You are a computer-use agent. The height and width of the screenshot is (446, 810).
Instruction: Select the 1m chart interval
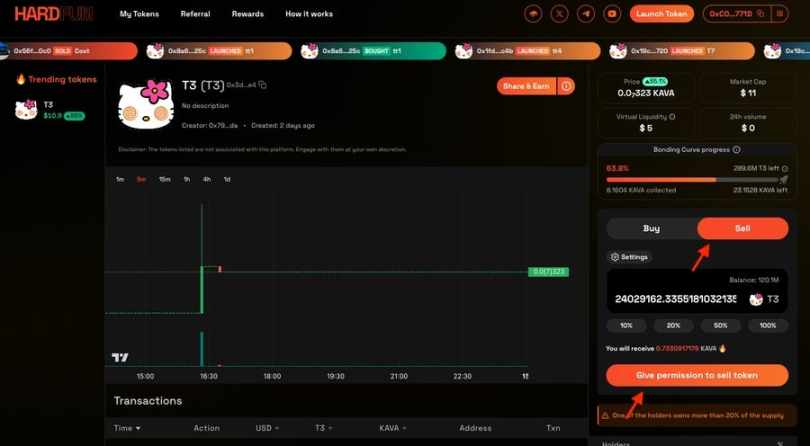click(x=120, y=179)
